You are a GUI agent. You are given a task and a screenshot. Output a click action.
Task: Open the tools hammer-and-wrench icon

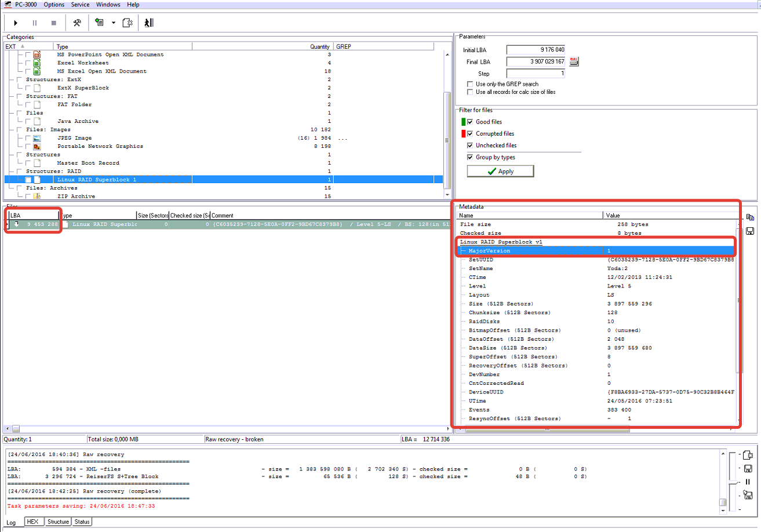tap(77, 23)
